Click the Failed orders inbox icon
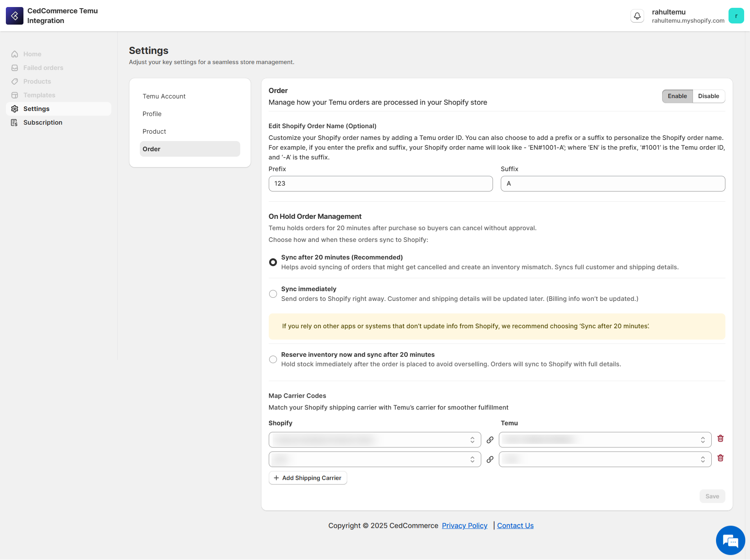This screenshot has width=750, height=560. (15, 68)
